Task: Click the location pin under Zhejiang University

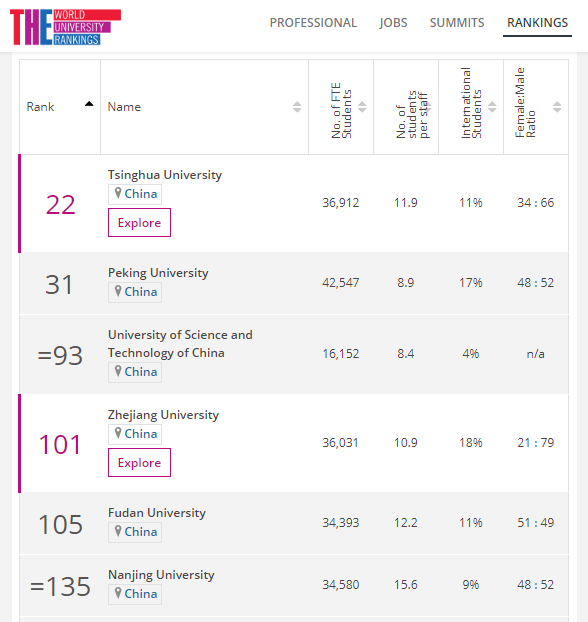Action: (118, 433)
